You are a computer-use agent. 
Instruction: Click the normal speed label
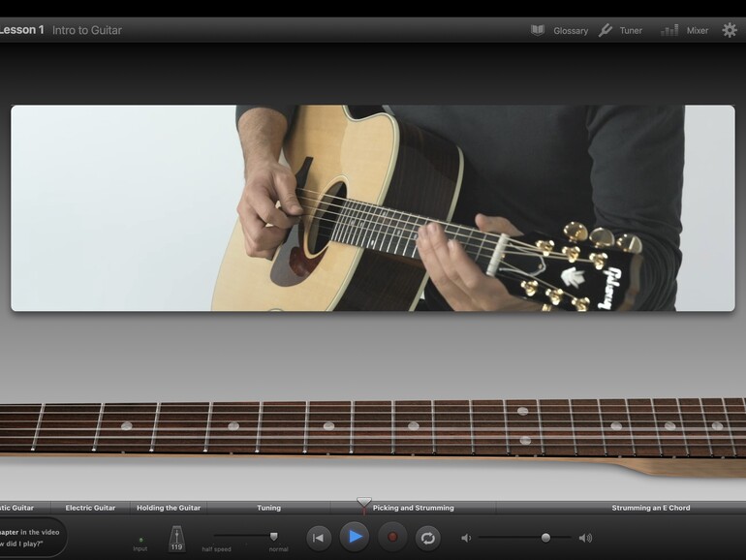[279, 549]
